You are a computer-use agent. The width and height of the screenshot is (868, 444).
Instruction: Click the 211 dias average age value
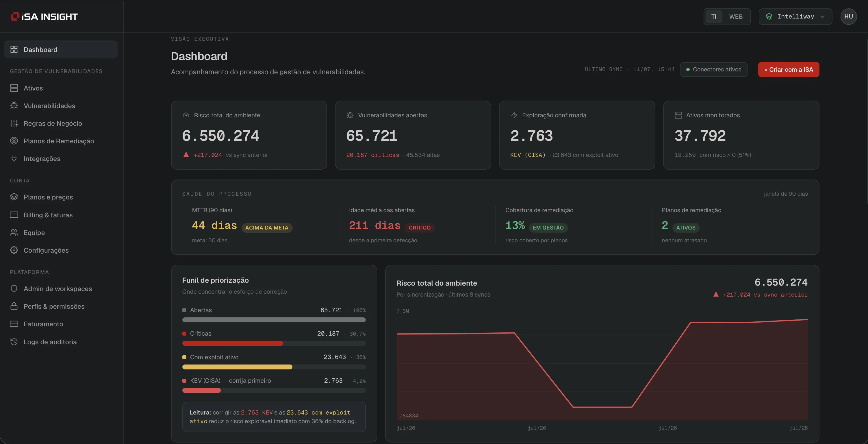tap(375, 225)
